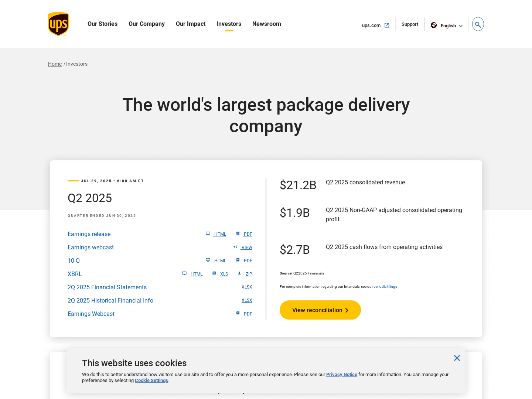532x399 pixels.
Task: Click the ups.com external link icon
Action: pyautogui.click(x=387, y=25)
